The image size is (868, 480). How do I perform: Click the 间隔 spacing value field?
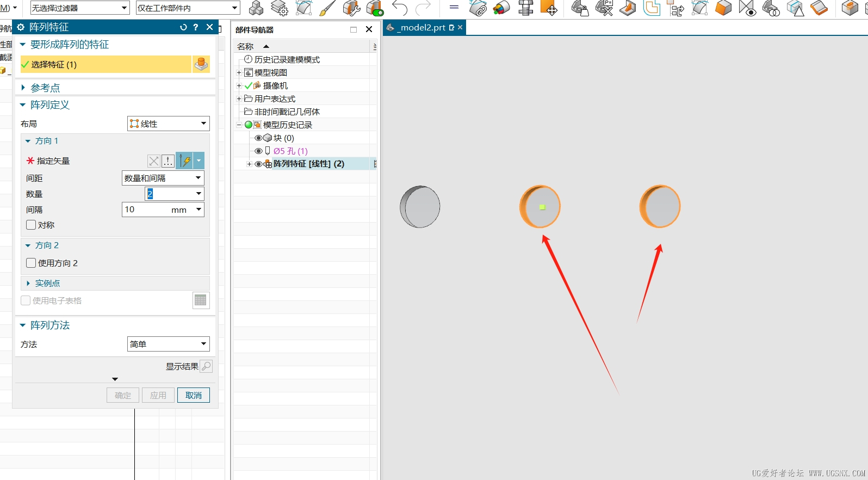[x=163, y=210]
